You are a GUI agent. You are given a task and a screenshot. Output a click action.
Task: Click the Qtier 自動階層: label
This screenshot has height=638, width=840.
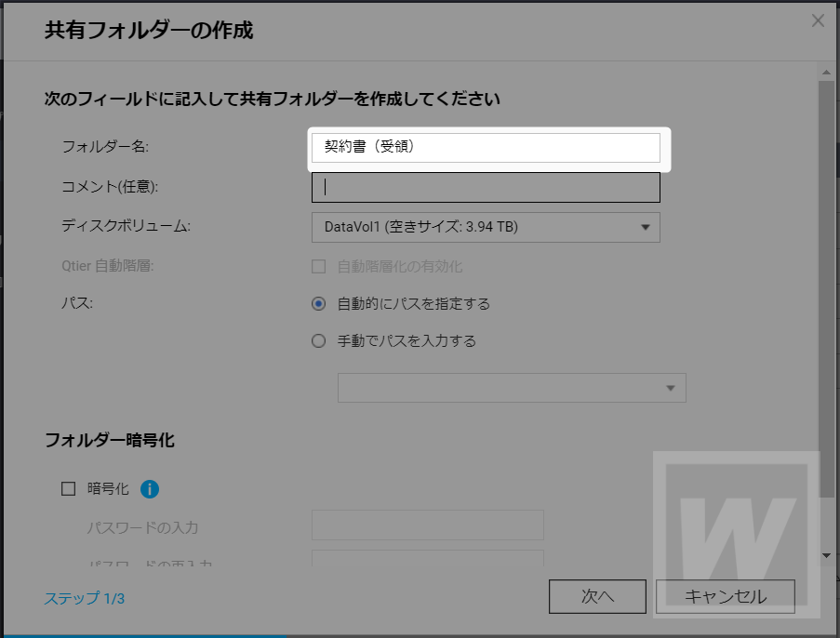pyautogui.click(x=108, y=266)
